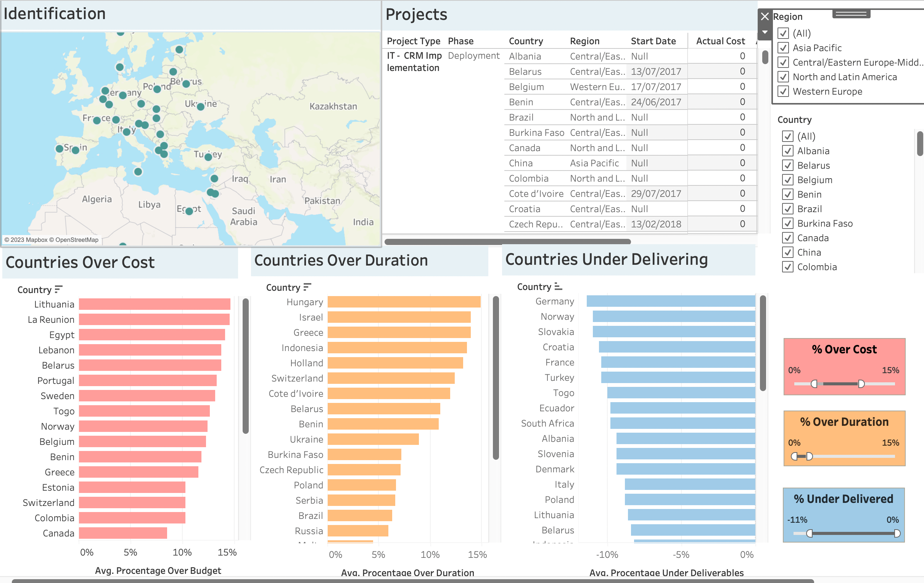This screenshot has width=924, height=583.
Task: Open the dropdown arrow on the Region filter
Action: (x=765, y=33)
